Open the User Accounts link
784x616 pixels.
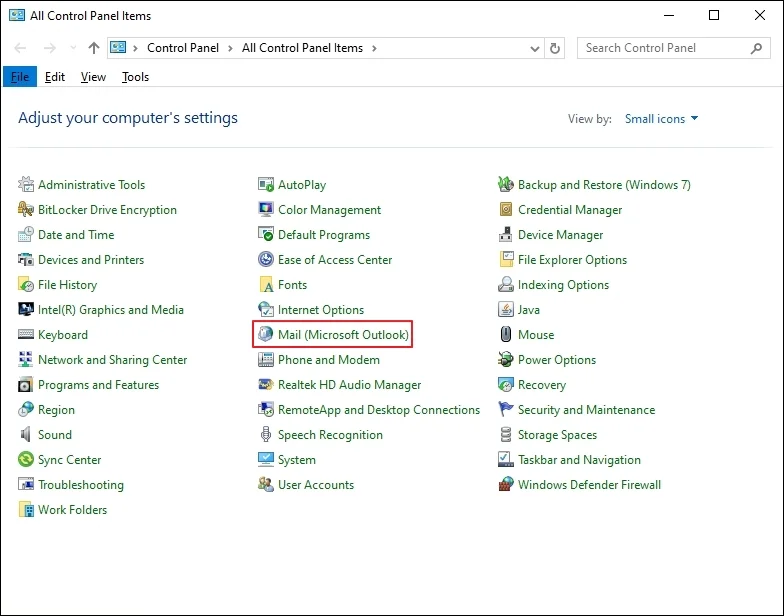pyautogui.click(x=316, y=484)
